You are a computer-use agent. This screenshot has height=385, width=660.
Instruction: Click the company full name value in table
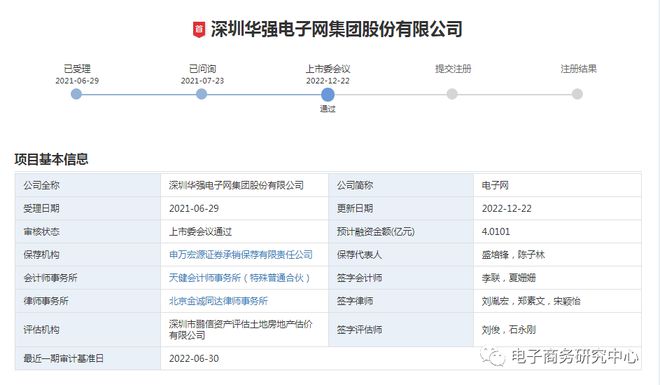(x=236, y=185)
